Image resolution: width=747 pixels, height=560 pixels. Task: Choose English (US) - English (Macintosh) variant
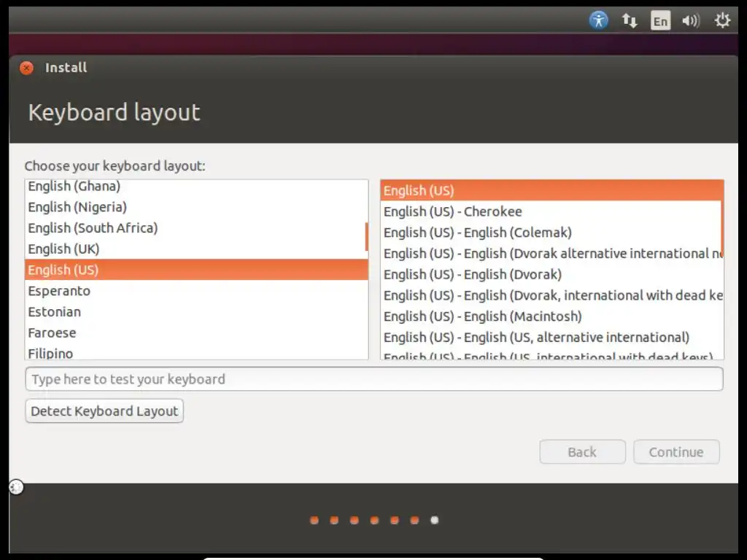[x=551, y=316]
